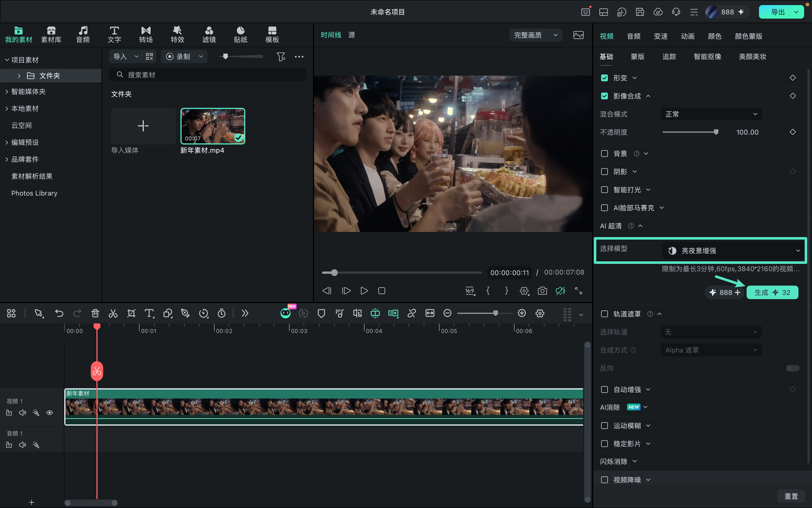This screenshot has height=508, width=812.
Task: Enable the 稳定影片 checkbox
Action: coord(604,444)
